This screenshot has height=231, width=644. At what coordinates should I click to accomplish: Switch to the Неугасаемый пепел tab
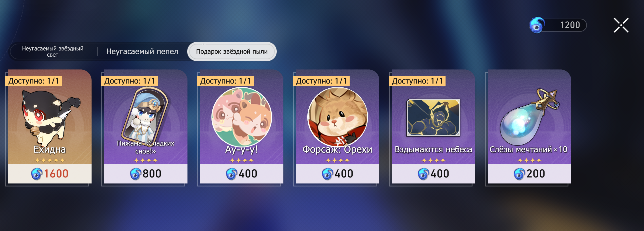pos(142,52)
